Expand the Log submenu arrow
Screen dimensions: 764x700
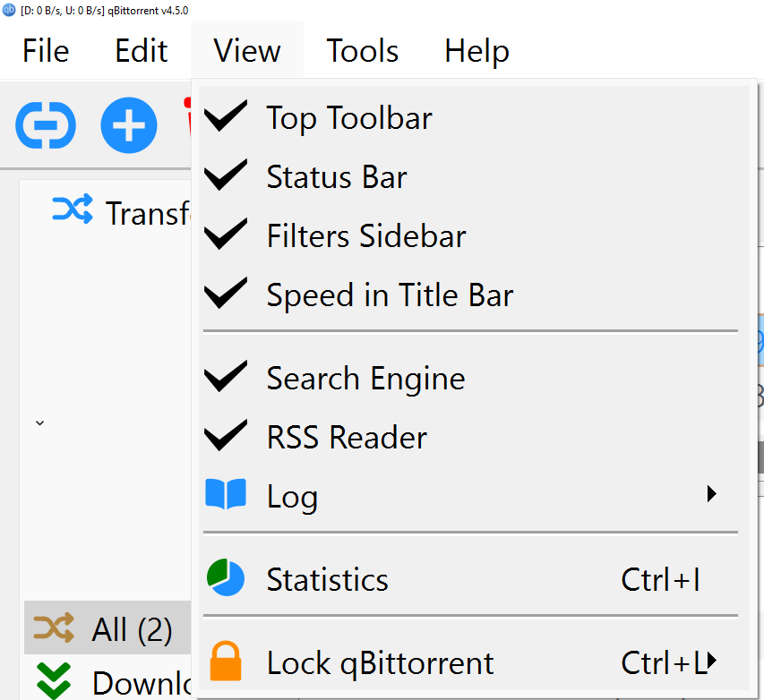point(712,494)
